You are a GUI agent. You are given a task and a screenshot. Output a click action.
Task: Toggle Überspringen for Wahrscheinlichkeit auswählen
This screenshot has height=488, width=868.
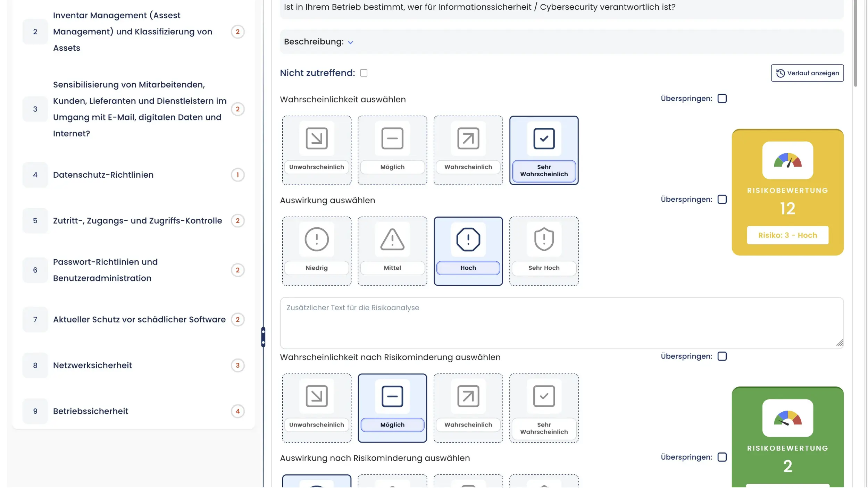(x=722, y=99)
